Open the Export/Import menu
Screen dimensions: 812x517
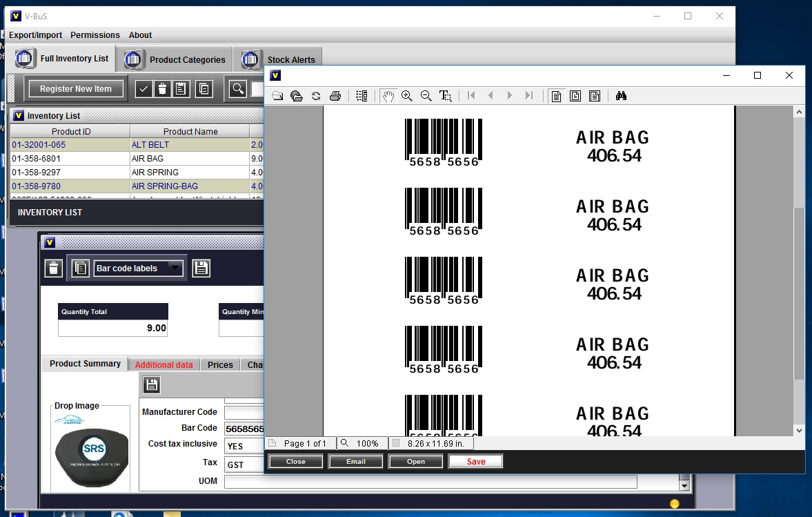35,35
